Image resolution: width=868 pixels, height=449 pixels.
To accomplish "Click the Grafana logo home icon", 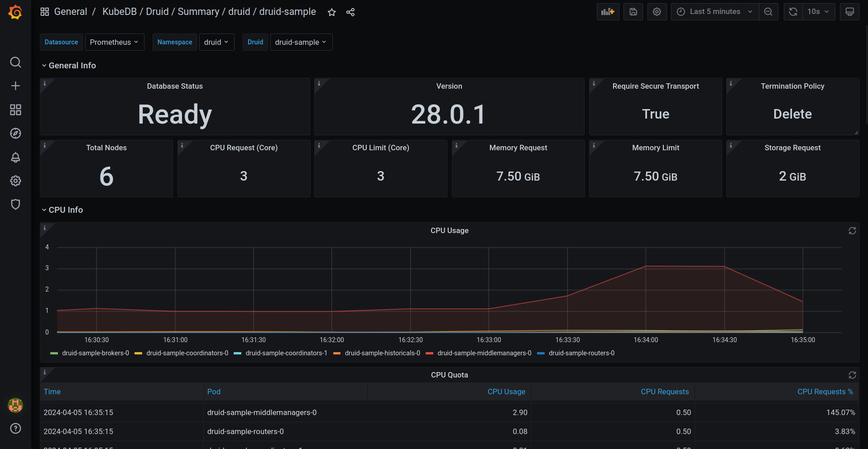I will tap(15, 12).
